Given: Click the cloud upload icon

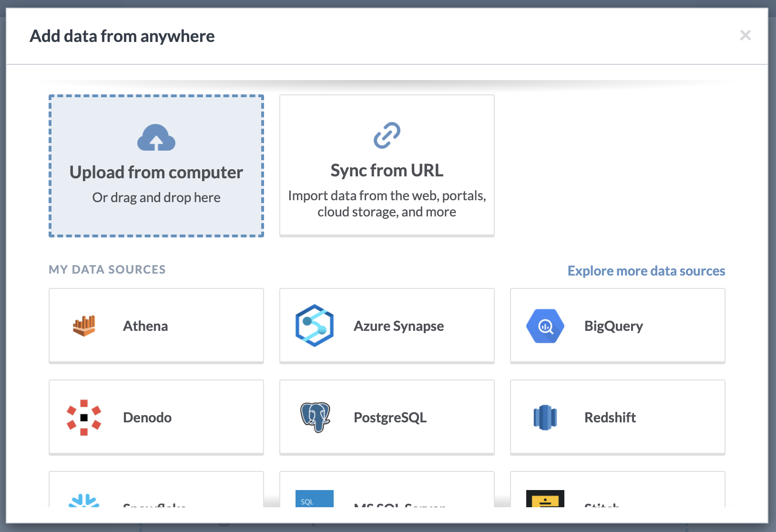Looking at the screenshot, I should coord(156,137).
